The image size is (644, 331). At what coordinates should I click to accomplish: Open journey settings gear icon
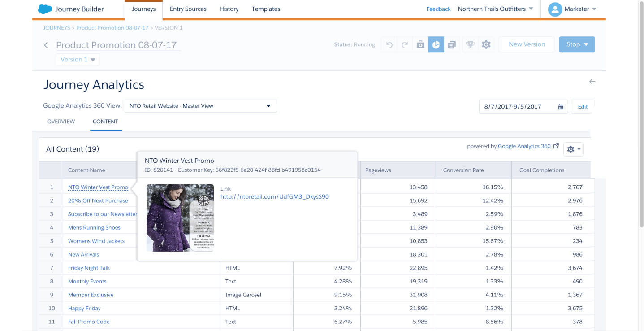pos(486,44)
